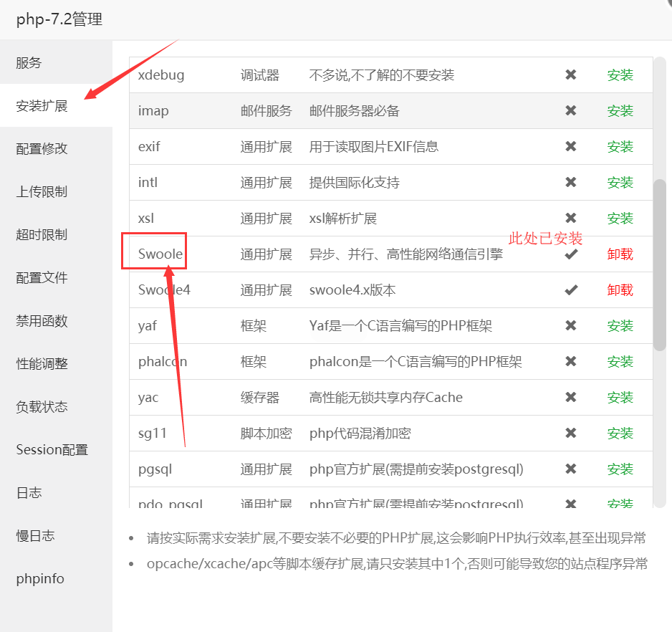Click the sg11 extension name
This screenshot has width=672, height=632.
click(152, 434)
